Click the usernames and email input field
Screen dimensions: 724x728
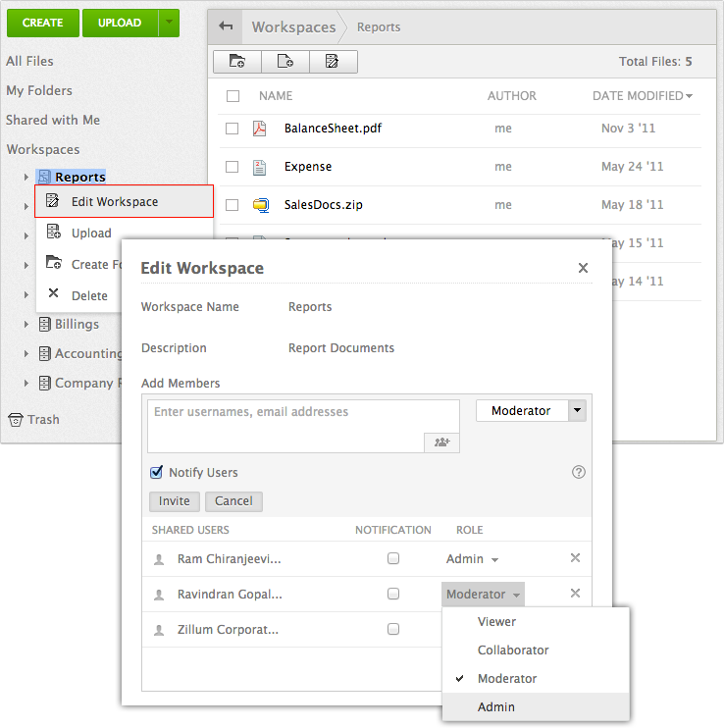[x=303, y=426]
